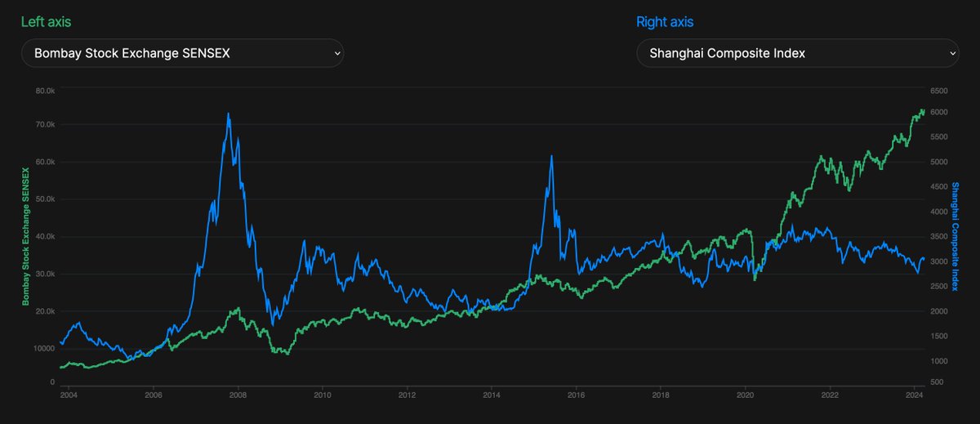Click the 2000 right axis label
980x424 pixels.
coord(938,311)
